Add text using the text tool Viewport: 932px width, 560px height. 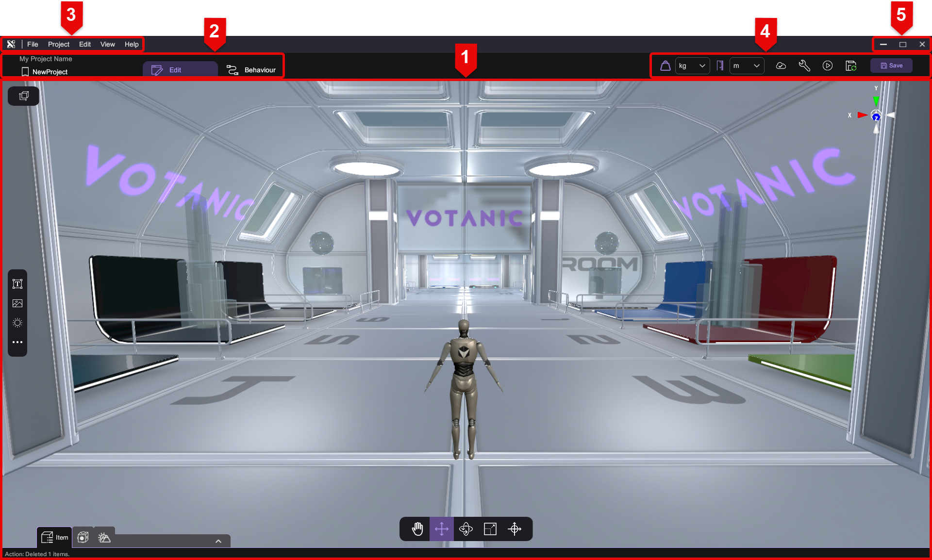(x=17, y=284)
